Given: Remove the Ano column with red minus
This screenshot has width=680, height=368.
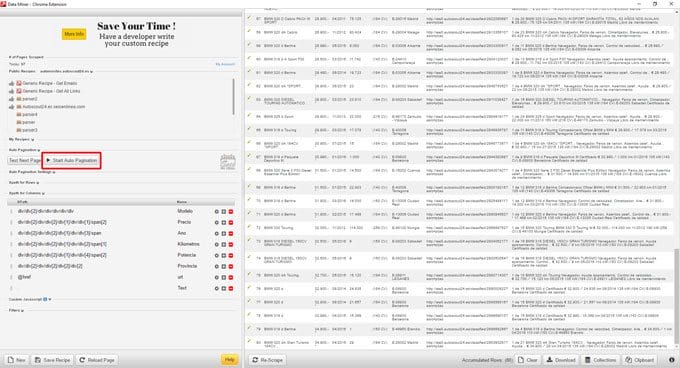Looking at the screenshot, I should [x=231, y=233].
